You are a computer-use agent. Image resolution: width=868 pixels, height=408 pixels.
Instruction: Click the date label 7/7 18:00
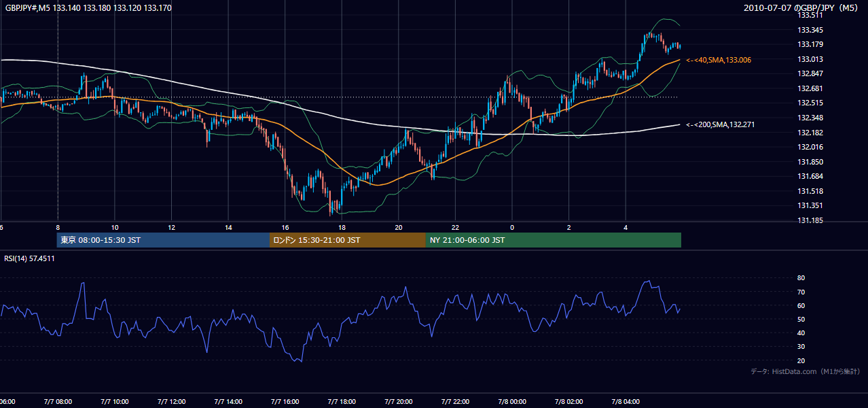tap(342, 402)
